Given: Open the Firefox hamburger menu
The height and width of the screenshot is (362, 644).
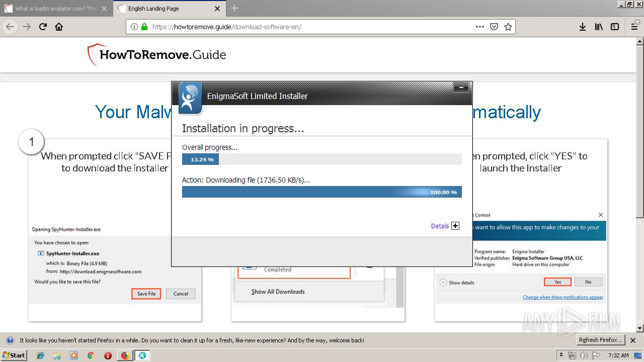Looking at the screenshot, I should pyautogui.click(x=634, y=27).
